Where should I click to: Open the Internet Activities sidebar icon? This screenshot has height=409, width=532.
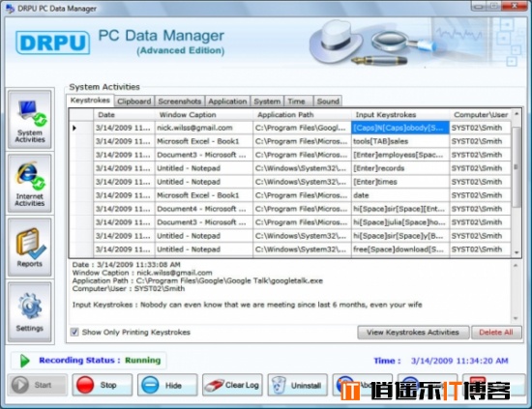tap(30, 184)
